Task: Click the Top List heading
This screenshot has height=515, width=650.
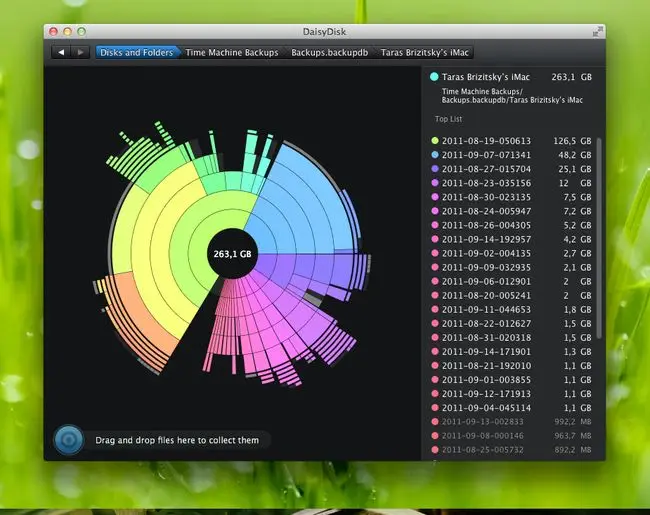Action: tap(449, 119)
